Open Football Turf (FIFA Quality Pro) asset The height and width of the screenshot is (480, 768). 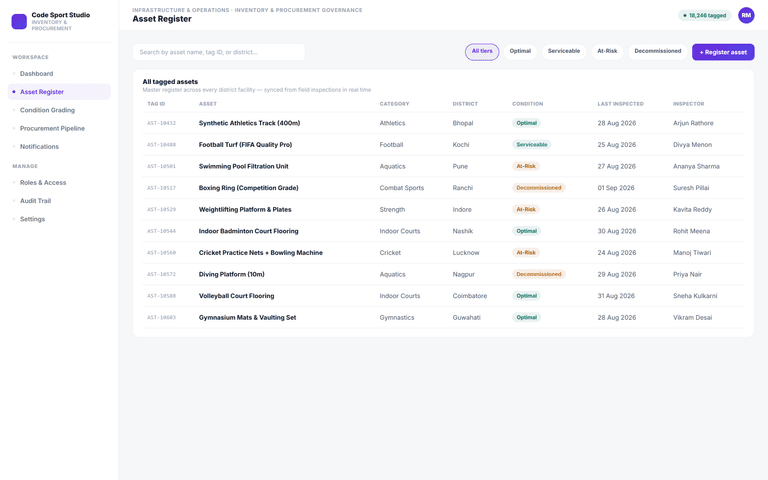(245, 144)
